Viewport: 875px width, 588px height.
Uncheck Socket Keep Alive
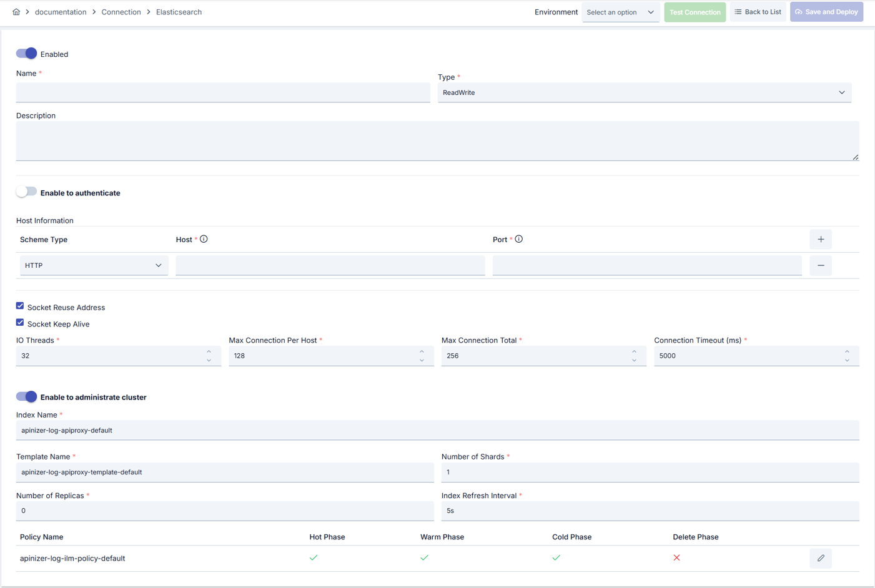pos(20,323)
